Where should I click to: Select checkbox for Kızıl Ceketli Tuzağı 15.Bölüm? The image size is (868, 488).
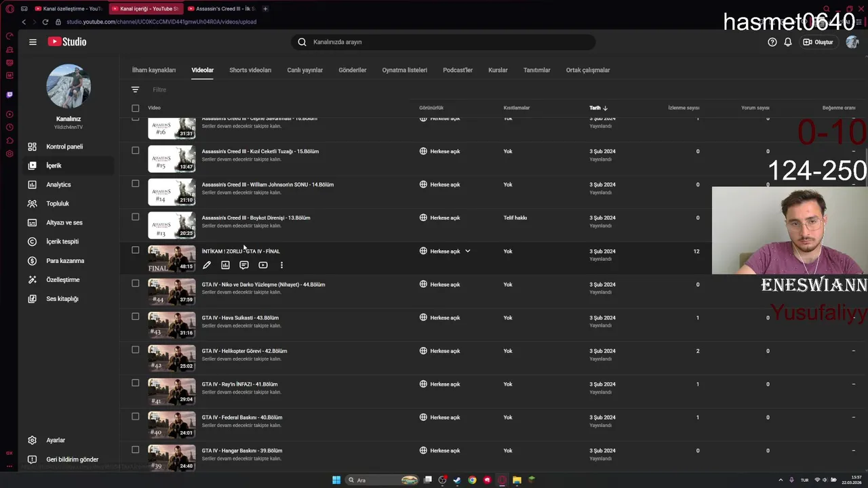click(x=136, y=150)
